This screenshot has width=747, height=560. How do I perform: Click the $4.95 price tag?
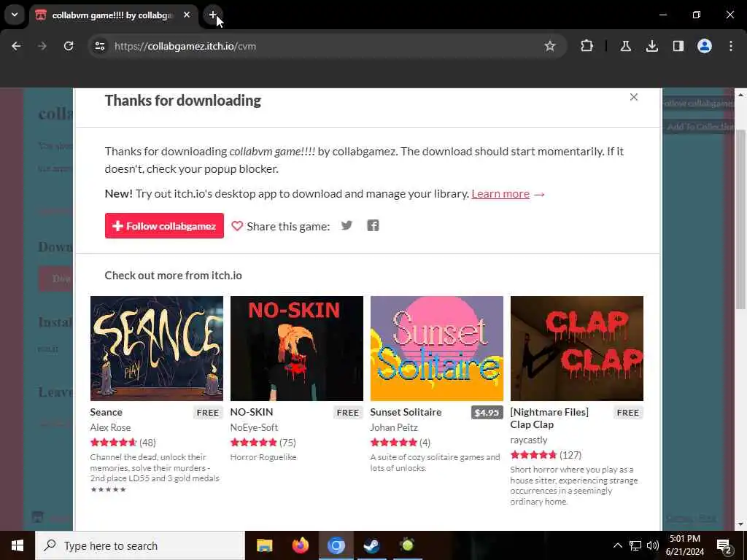[487, 413]
